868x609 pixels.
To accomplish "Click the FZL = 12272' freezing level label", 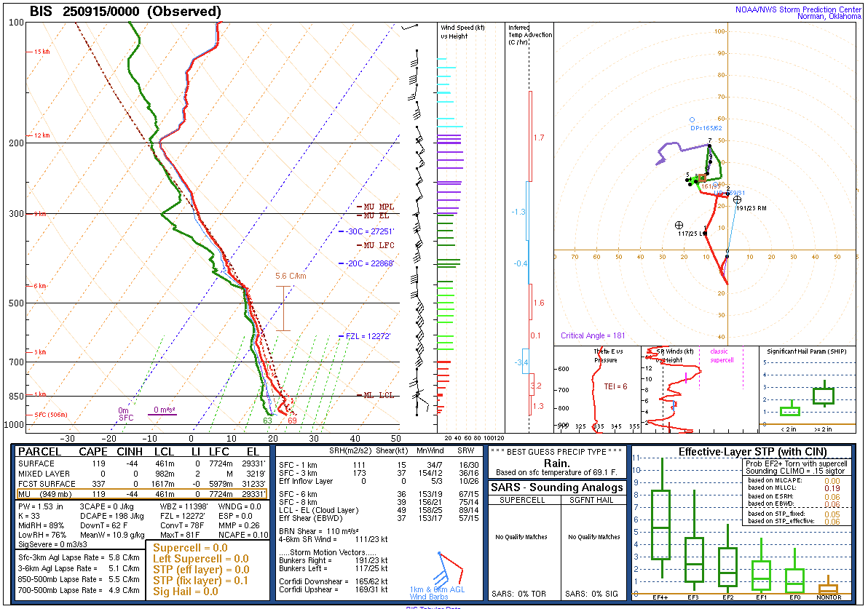I will pos(368,336).
